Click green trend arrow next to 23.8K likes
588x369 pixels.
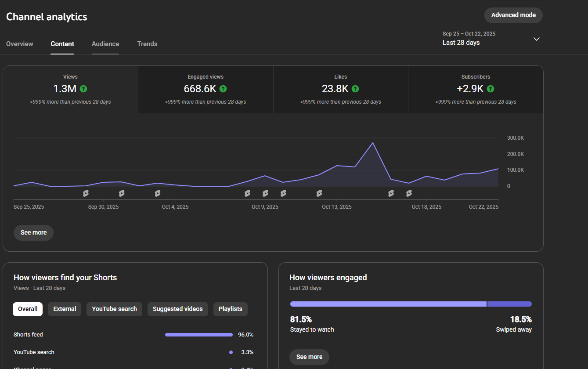[x=355, y=89]
